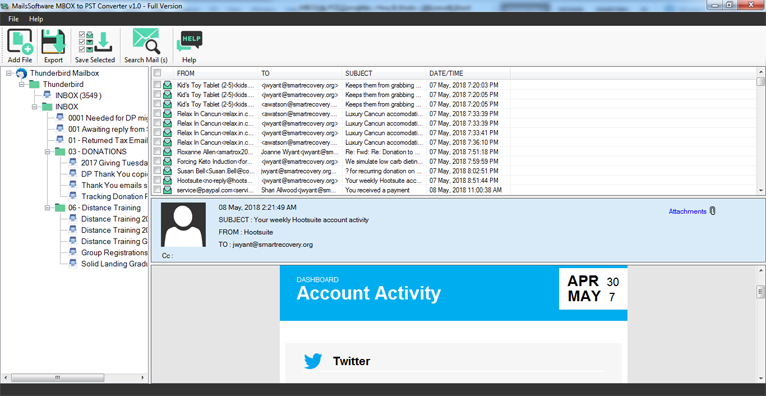The width and height of the screenshot is (766, 396).
Task: Click the Attachments link
Action: tap(687, 211)
